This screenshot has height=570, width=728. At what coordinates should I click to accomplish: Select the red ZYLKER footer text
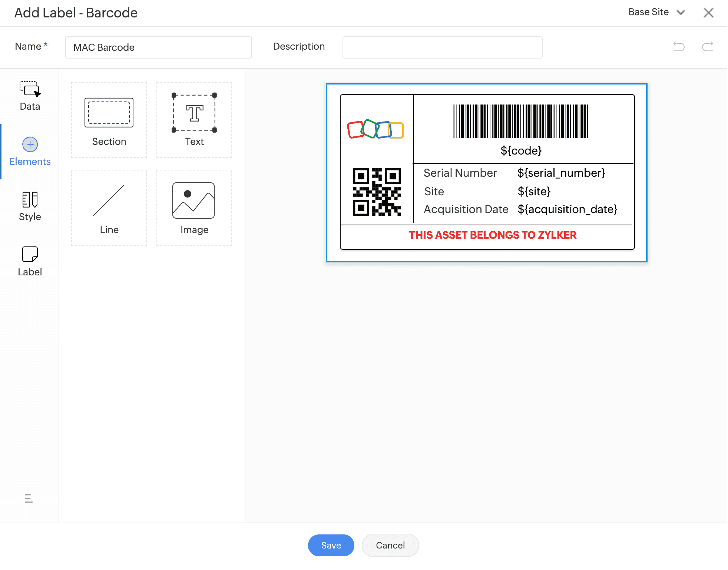493,235
